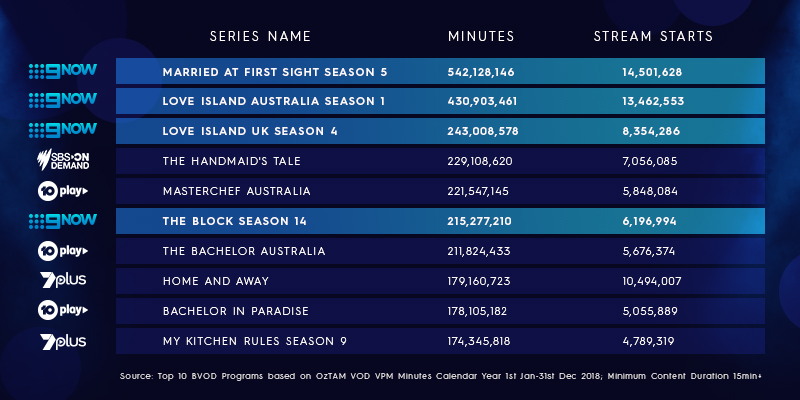This screenshot has width=800, height=400.
Task: Click the 10 play logo beside Bachelor in Paradise
Action: [62, 311]
